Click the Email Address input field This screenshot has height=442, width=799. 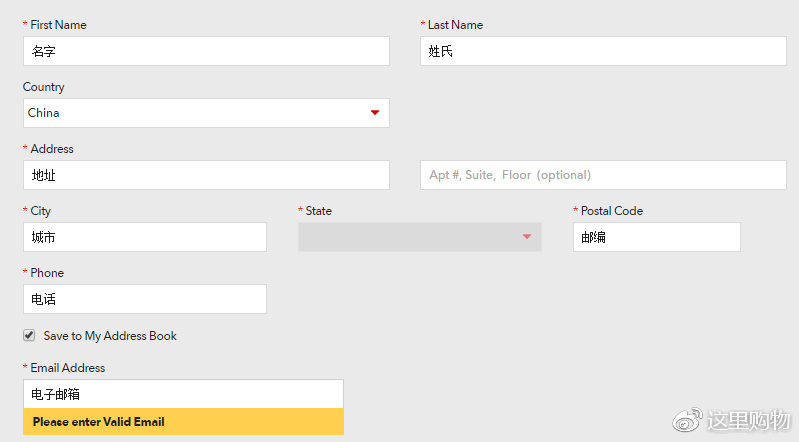click(x=183, y=394)
